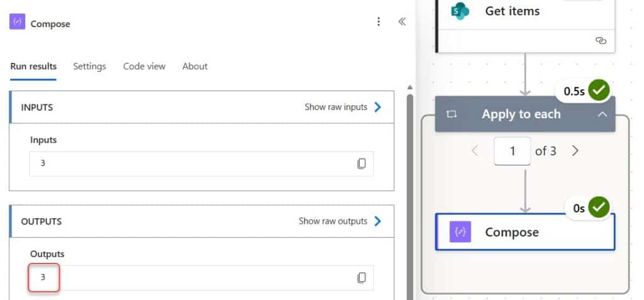Click the Outputs value field

(202, 278)
